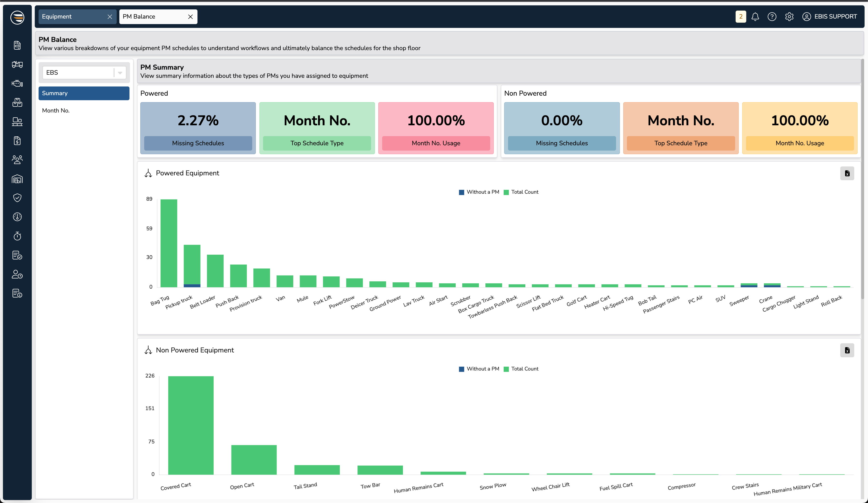Click the badge showing number 2

coord(740,17)
